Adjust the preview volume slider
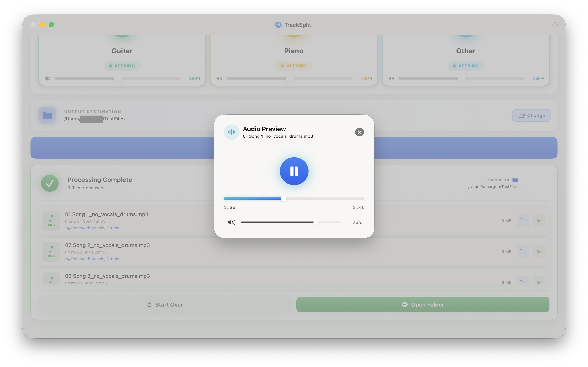The width and height of the screenshot is (588, 367). (315, 222)
